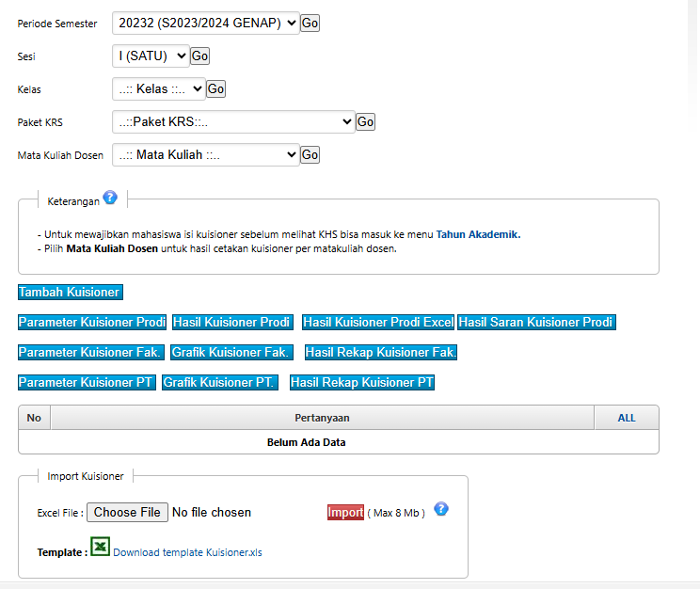The width and height of the screenshot is (700, 589).
Task: Click the green Excel template icon
Action: pyautogui.click(x=100, y=546)
